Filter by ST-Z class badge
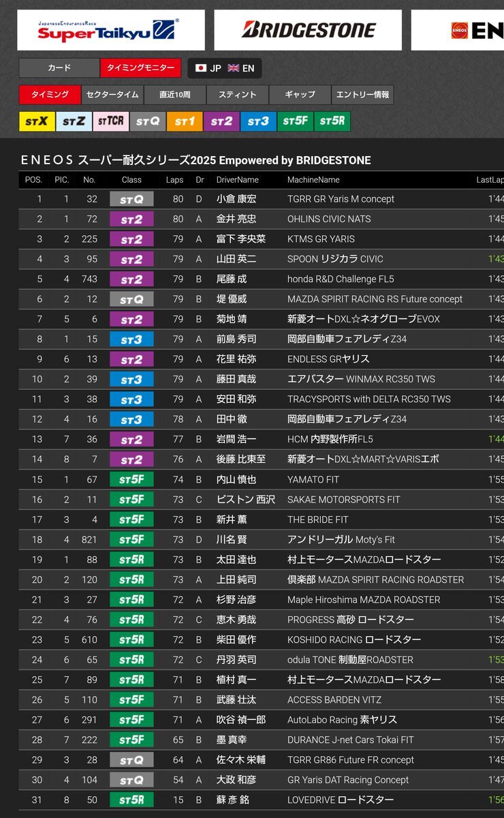 click(74, 121)
